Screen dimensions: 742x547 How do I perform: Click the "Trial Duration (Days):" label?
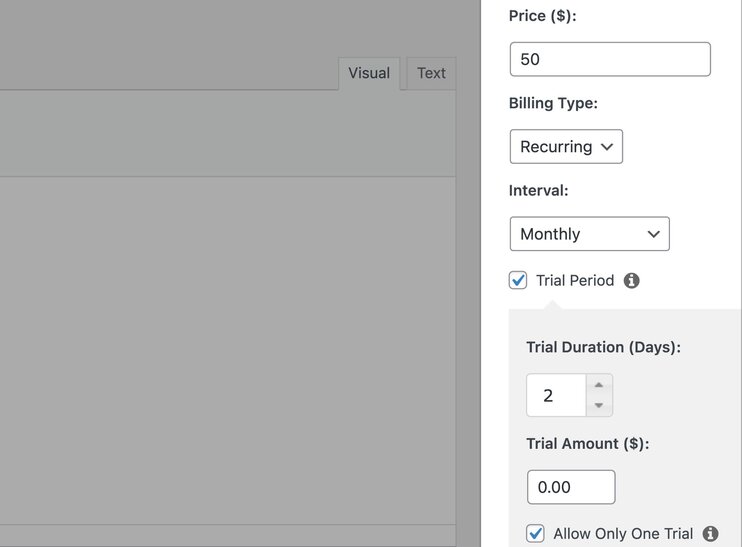[x=603, y=347]
